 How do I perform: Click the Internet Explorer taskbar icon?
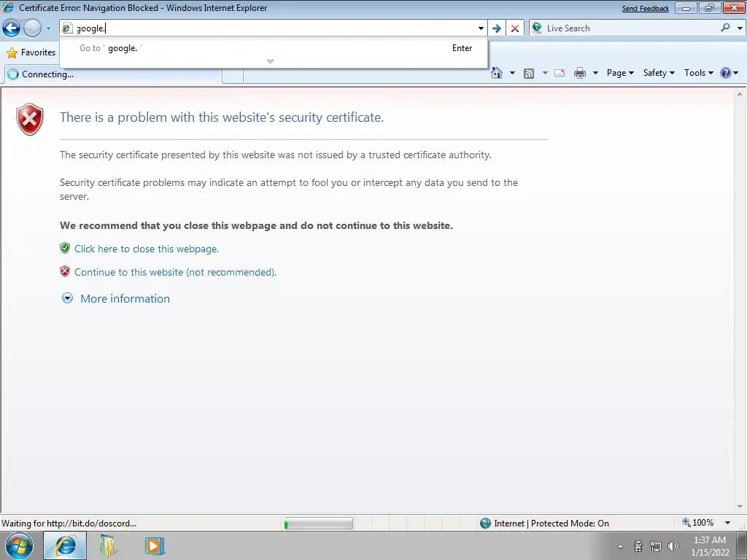pyautogui.click(x=65, y=545)
